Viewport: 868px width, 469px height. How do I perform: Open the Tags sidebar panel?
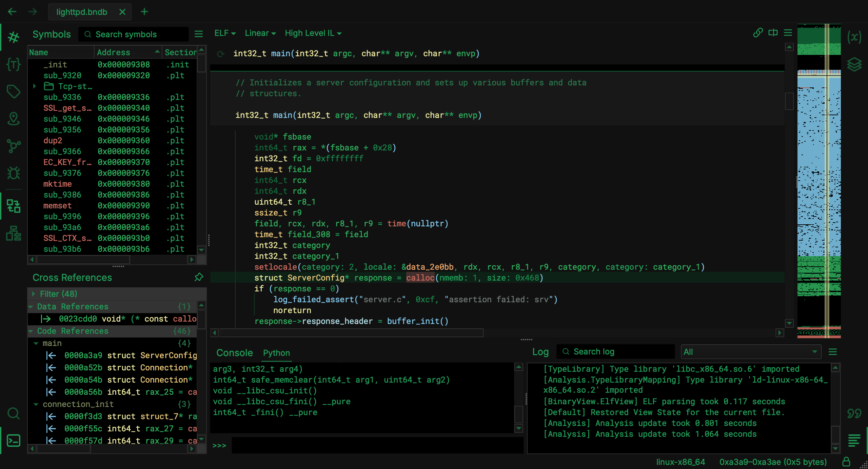coord(14,91)
